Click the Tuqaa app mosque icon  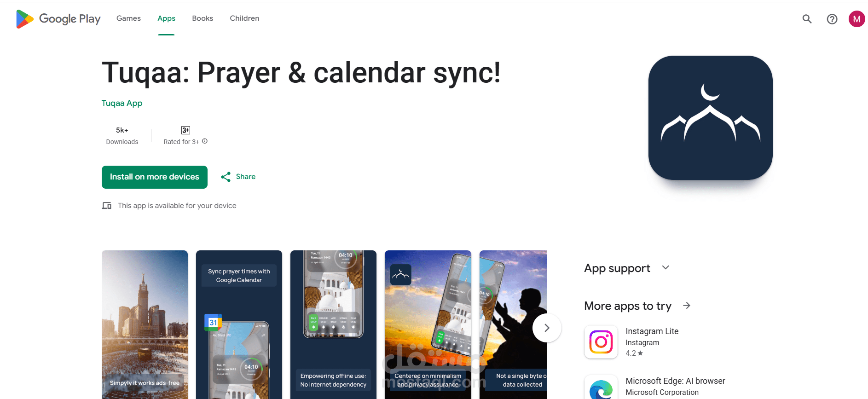pos(710,118)
